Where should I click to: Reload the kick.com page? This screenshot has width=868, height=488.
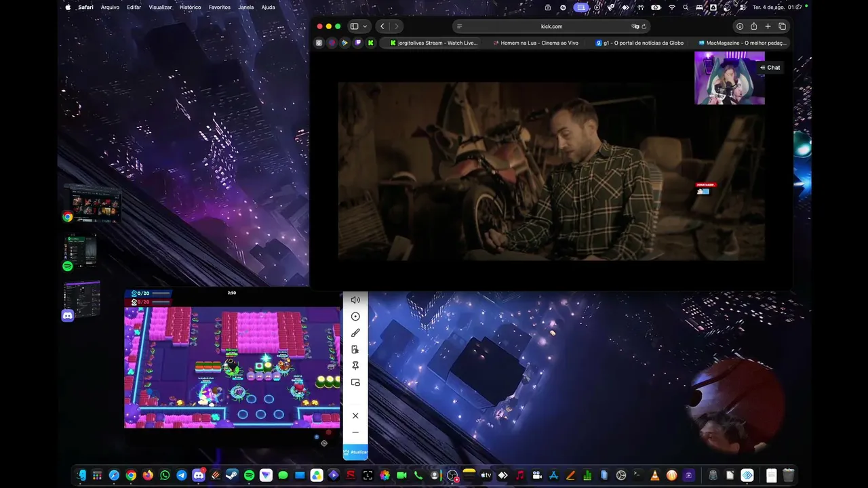click(x=644, y=26)
